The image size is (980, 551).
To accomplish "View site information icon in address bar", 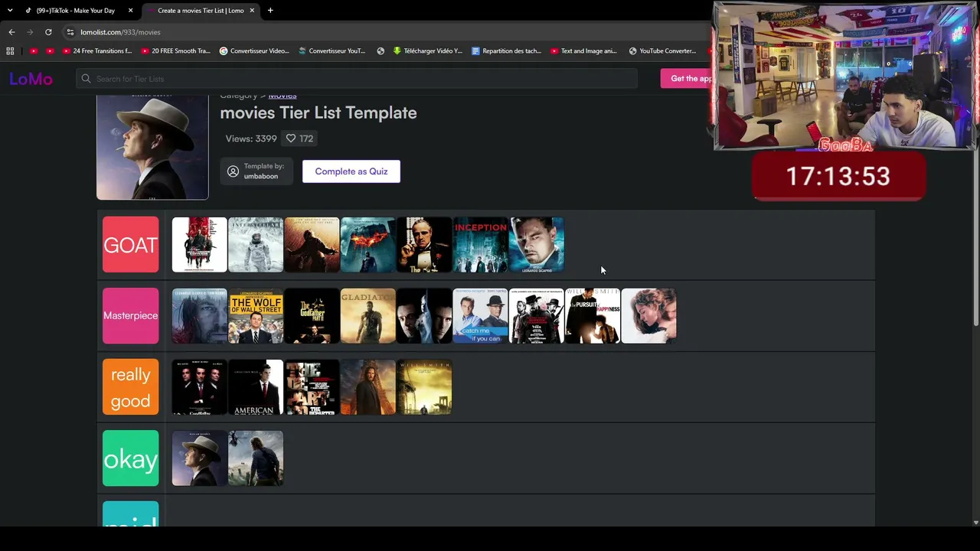I will (x=70, y=32).
